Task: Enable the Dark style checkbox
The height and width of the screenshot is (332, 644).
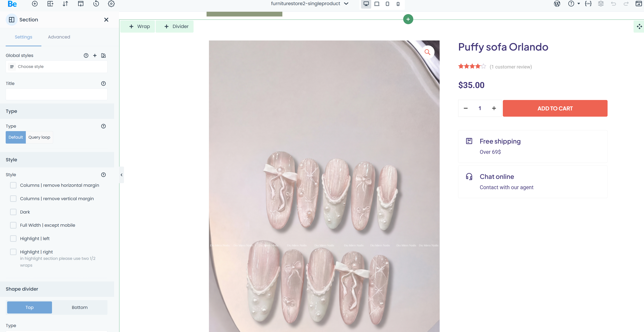Action: pos(13,212)
